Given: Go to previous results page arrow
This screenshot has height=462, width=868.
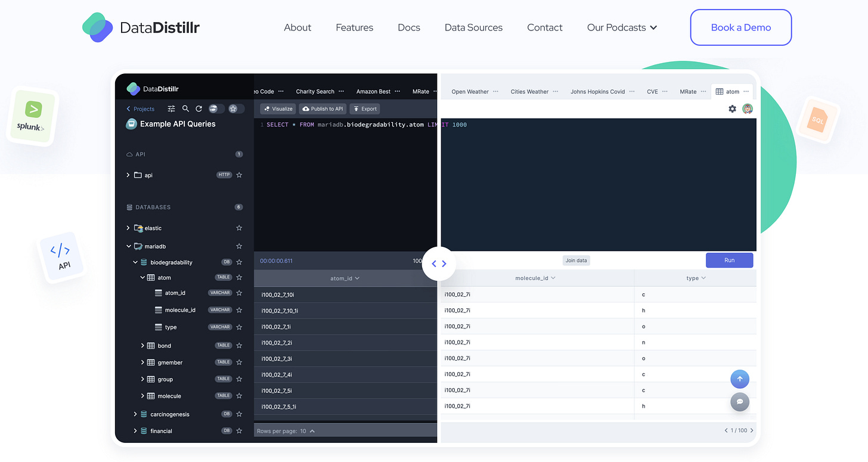Looking at the screenshot, I should pos(726,430).
